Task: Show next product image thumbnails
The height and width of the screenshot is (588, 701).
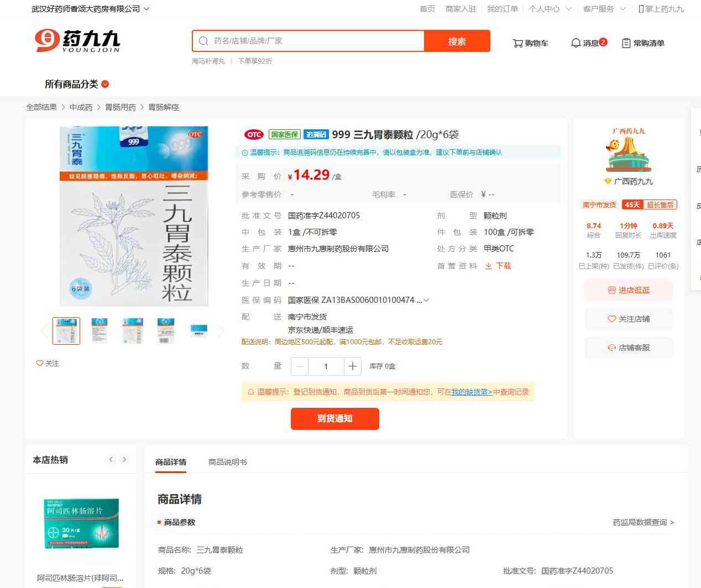Action: tap(221, 331)
